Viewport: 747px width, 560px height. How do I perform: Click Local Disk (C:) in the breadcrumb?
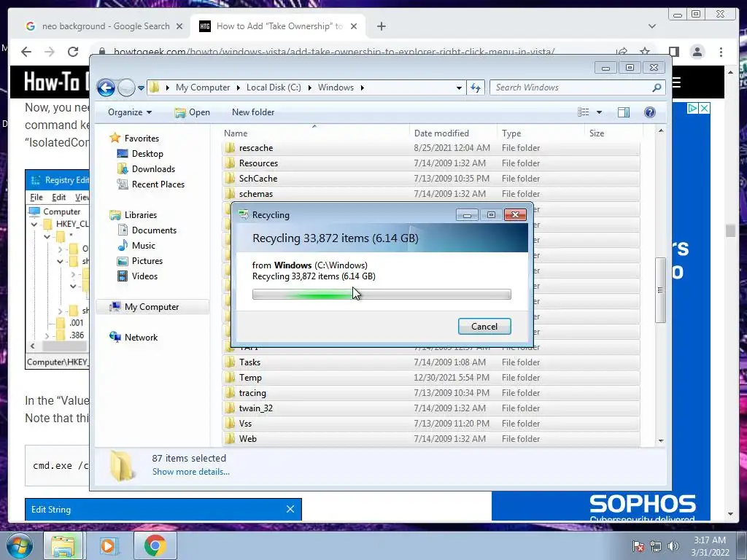pyautogui.click(x=274, y=87)
